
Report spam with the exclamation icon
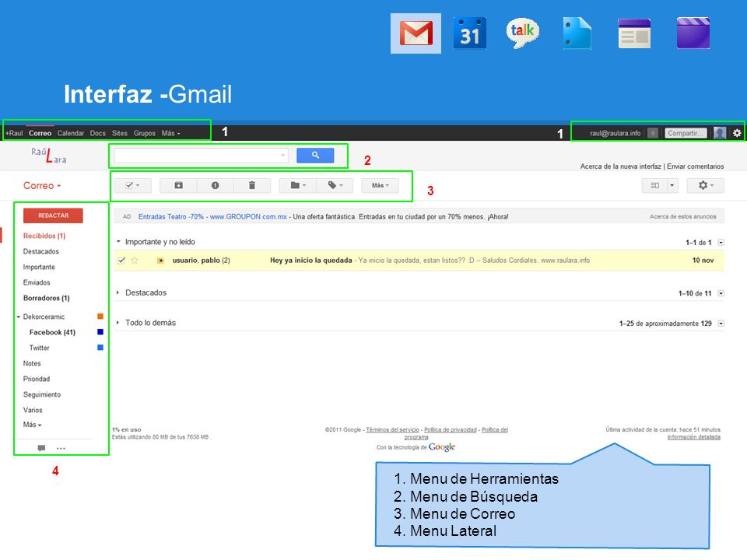(215, 185)
